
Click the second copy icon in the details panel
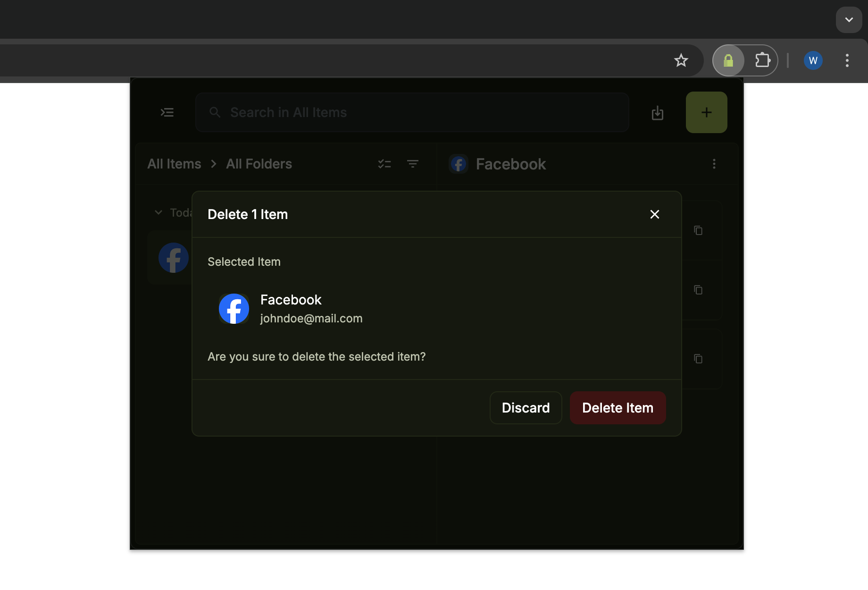[x=698, y=290]
